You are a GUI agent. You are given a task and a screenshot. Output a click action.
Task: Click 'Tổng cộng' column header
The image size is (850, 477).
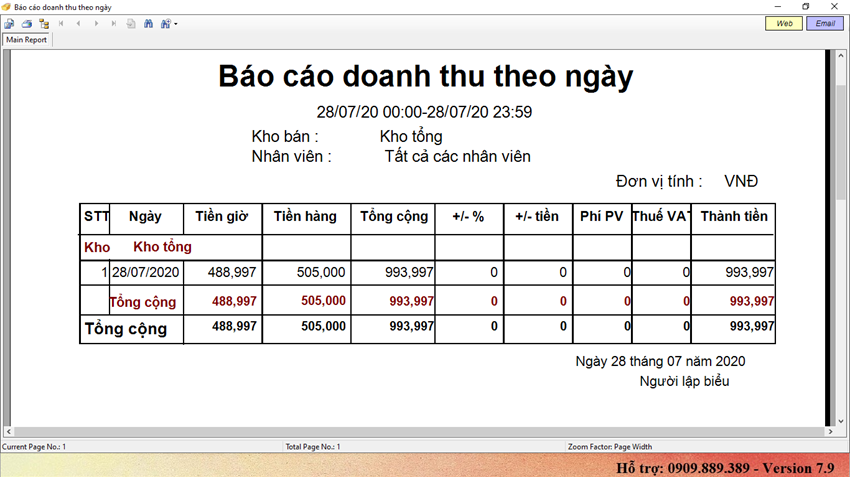click(394, 217)
